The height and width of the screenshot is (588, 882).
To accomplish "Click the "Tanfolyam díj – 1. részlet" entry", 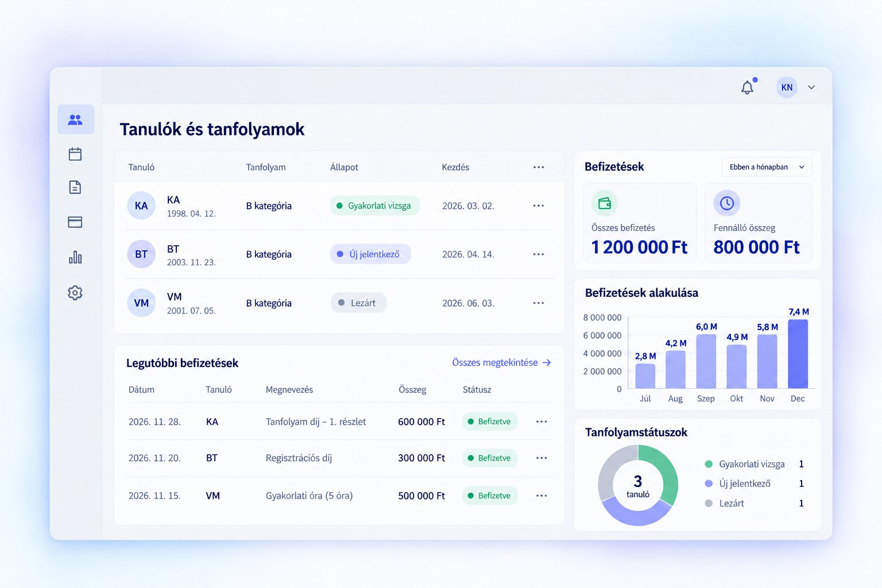I will (316, 421).
